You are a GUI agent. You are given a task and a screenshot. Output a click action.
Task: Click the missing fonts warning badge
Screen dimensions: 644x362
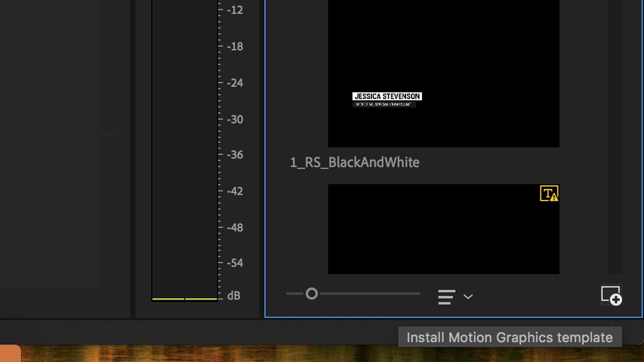(x=549, y=193)
